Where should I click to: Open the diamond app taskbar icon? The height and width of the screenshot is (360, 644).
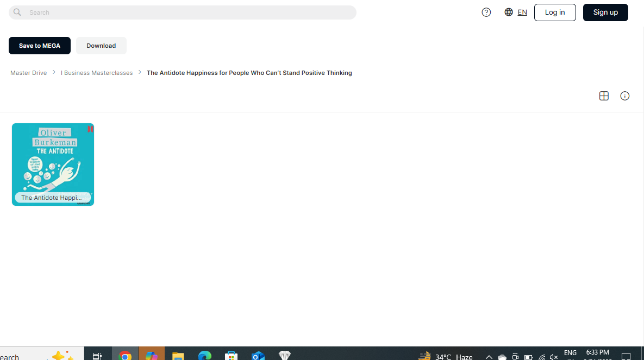(285, 356)
